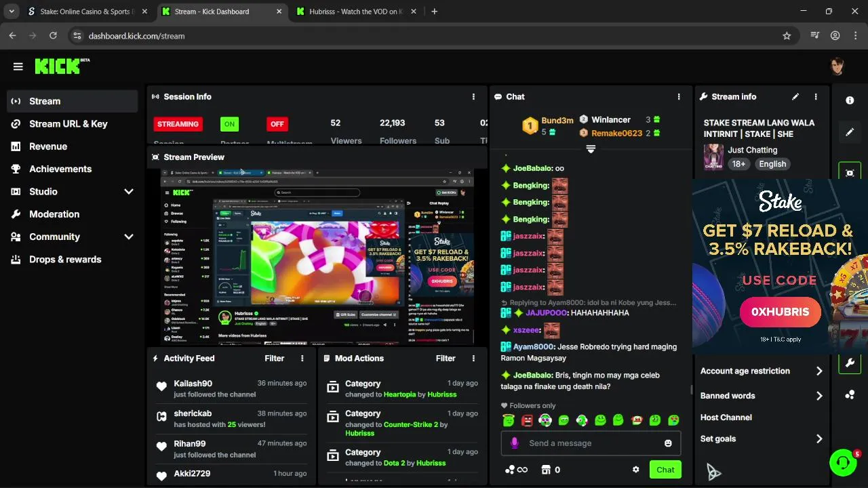Open Mod Actions Filter

[x=446, y=359]
